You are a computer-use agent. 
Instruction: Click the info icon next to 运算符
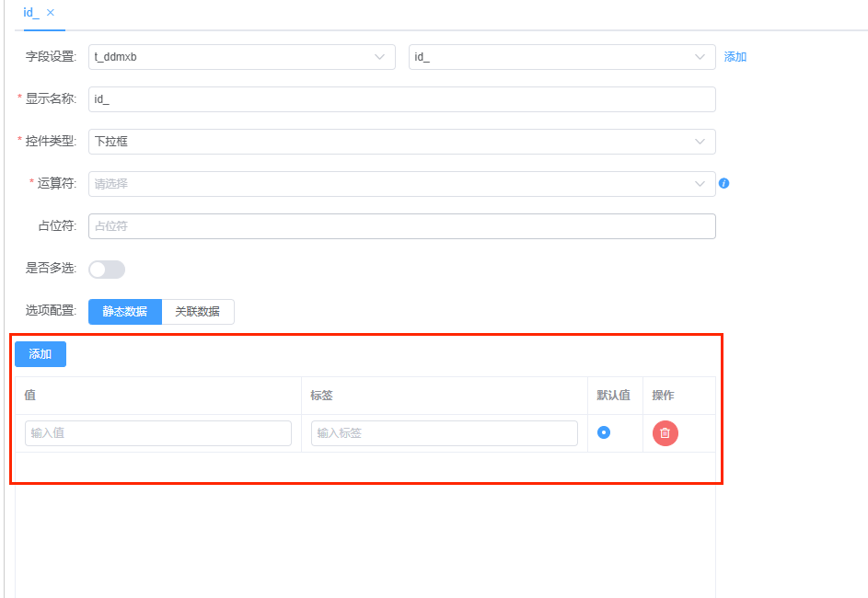point(723,183)
